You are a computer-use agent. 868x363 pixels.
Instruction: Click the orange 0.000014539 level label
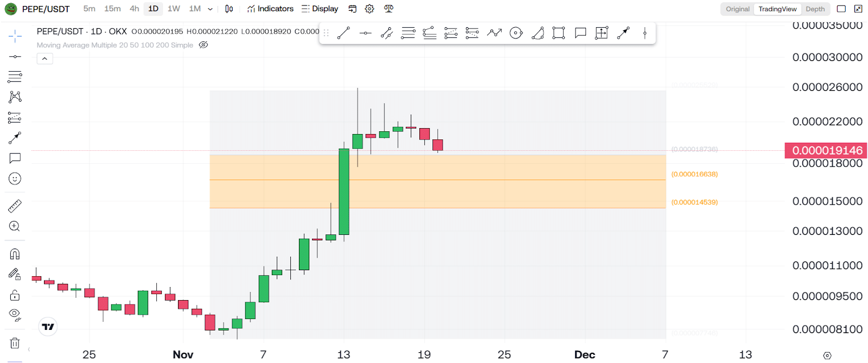pos(694,202)
